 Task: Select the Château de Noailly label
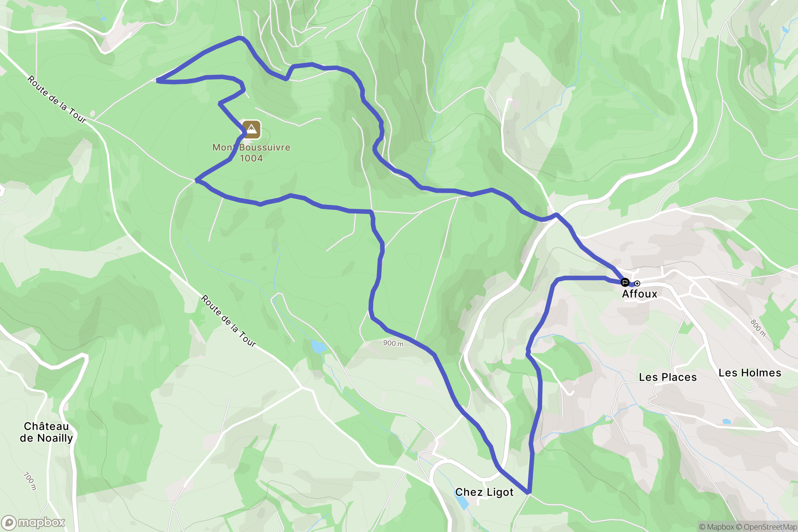tap(46, 432)
